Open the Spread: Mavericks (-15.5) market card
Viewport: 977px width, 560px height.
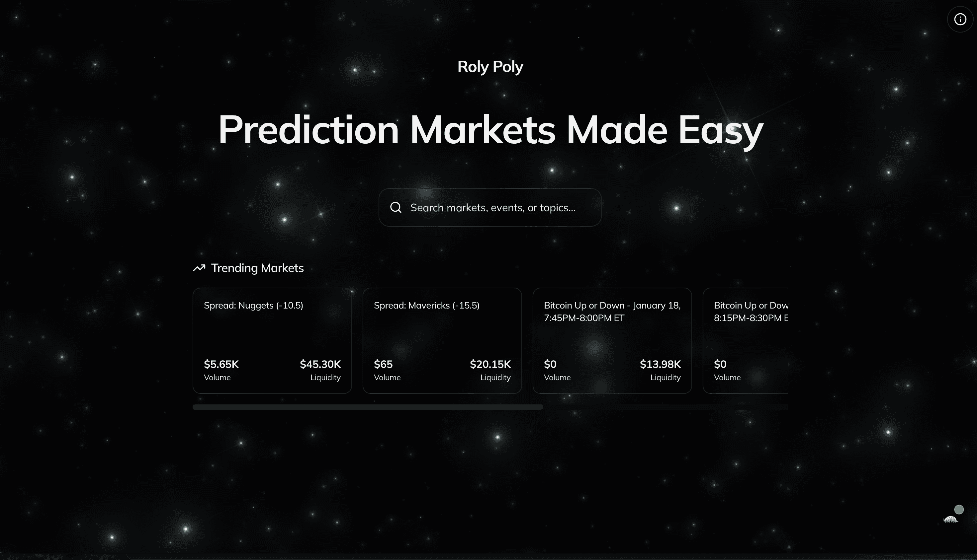[442, 341]
